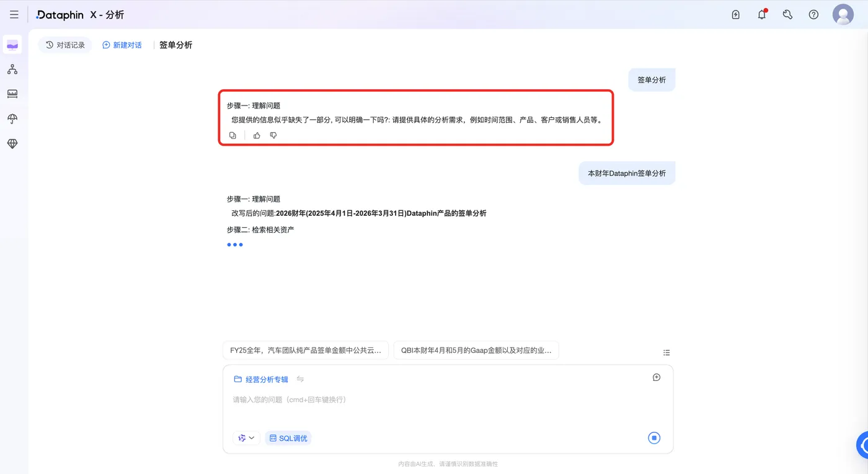The height and width of the screenshot is (474, 868).
Task: Click the X - 分析 header title
Action: pos(107,15)
